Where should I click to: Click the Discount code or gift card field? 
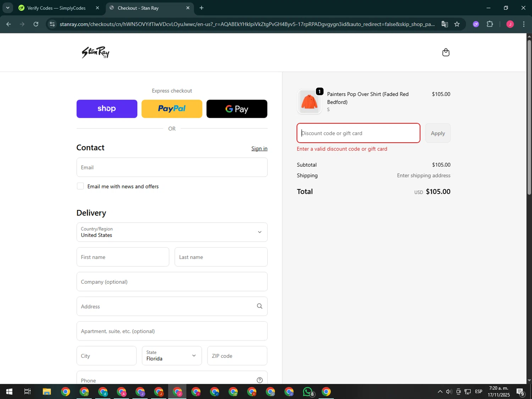click(x=359, y=133)
